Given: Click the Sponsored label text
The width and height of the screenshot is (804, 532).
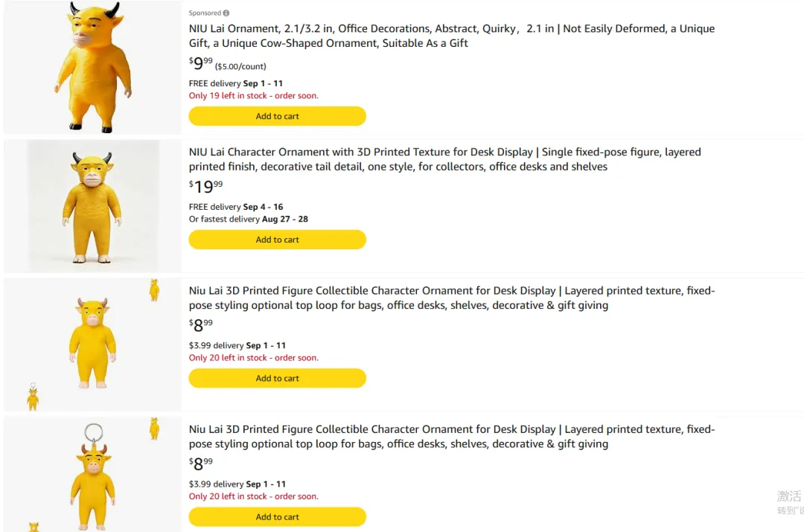Looking at the screenshot, I should click(205, 13).
